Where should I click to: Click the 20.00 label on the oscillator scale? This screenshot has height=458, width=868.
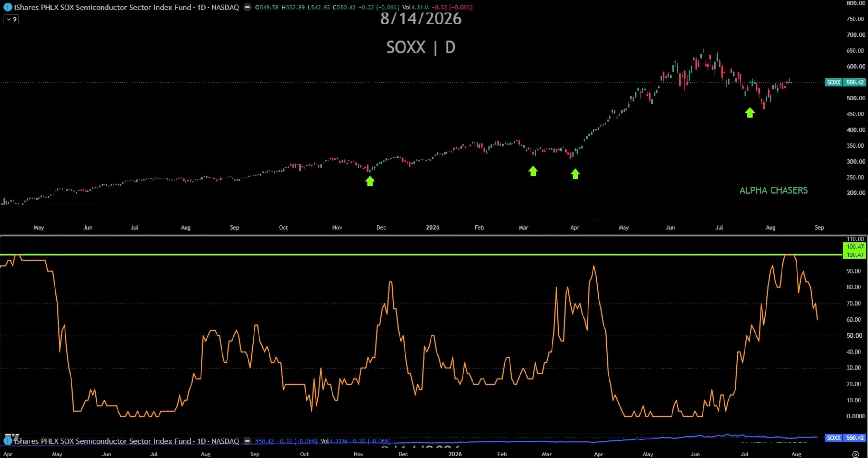tap(854, 384)
